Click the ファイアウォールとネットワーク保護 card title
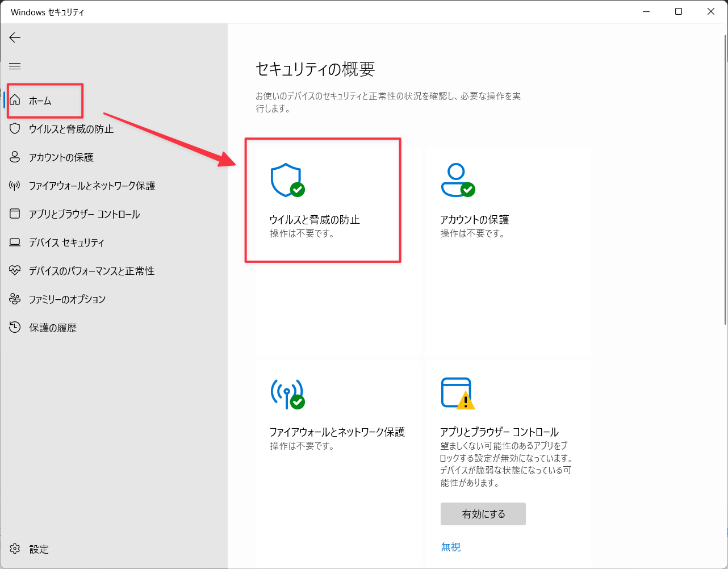 (337, 432)
